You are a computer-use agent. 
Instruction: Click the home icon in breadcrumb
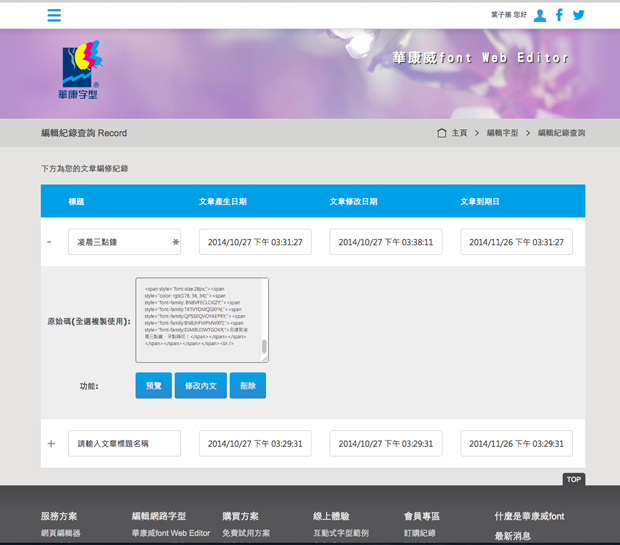tap(442, 133)
